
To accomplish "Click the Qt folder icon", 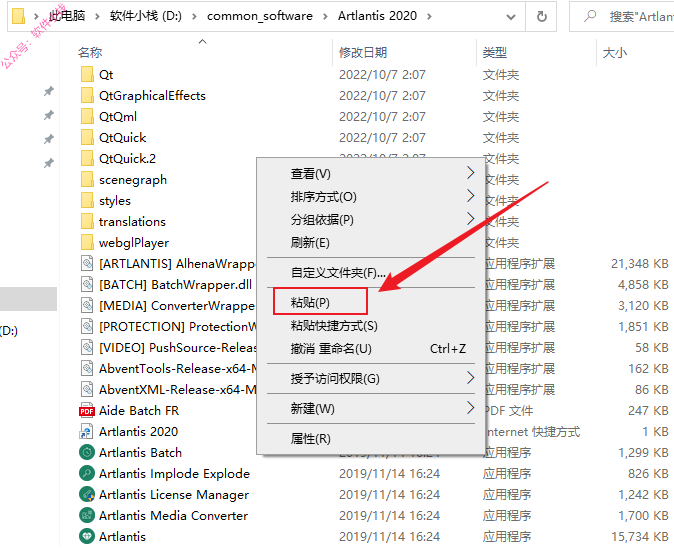I will coord(87,74).
